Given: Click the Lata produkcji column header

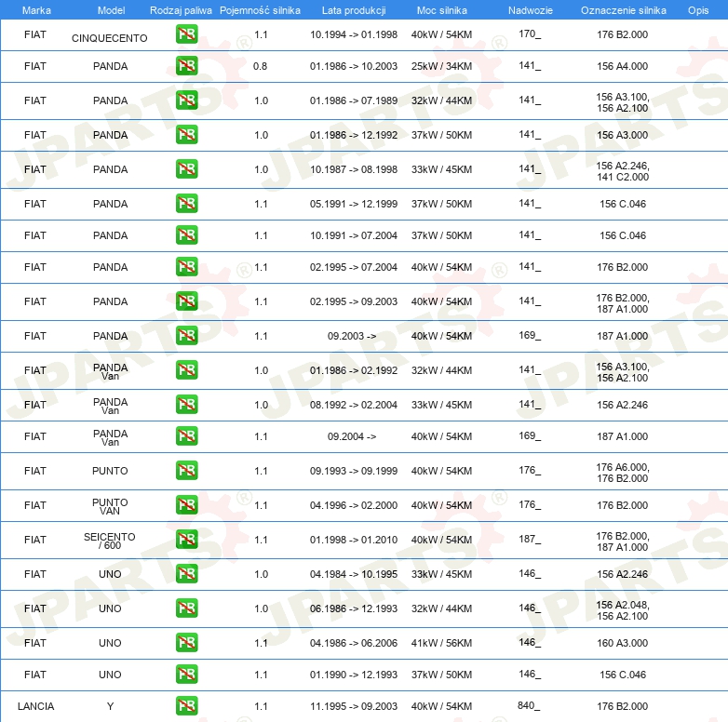Looking at the screenshot, I should pyautogui.click(x=354, y=10).
